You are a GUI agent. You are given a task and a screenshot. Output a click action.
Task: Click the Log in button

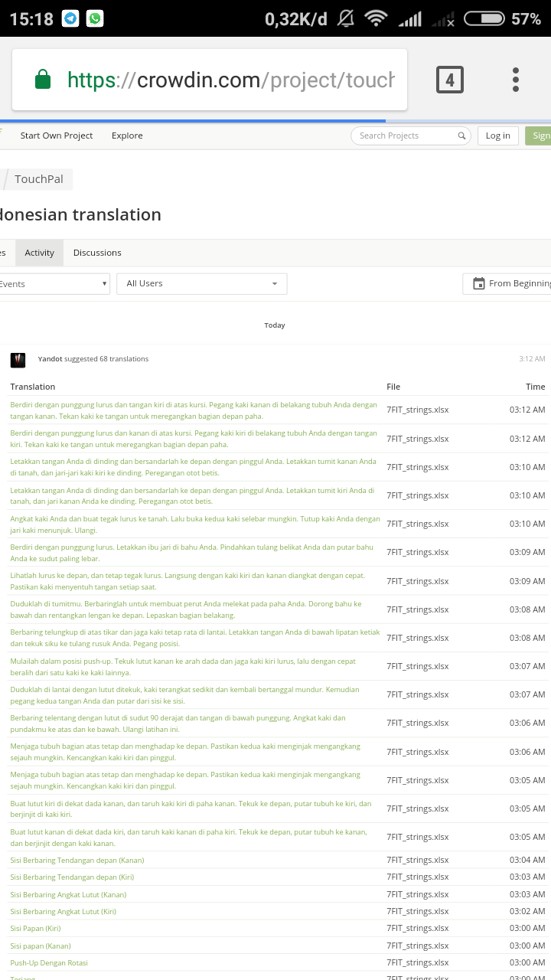point(498,136)
